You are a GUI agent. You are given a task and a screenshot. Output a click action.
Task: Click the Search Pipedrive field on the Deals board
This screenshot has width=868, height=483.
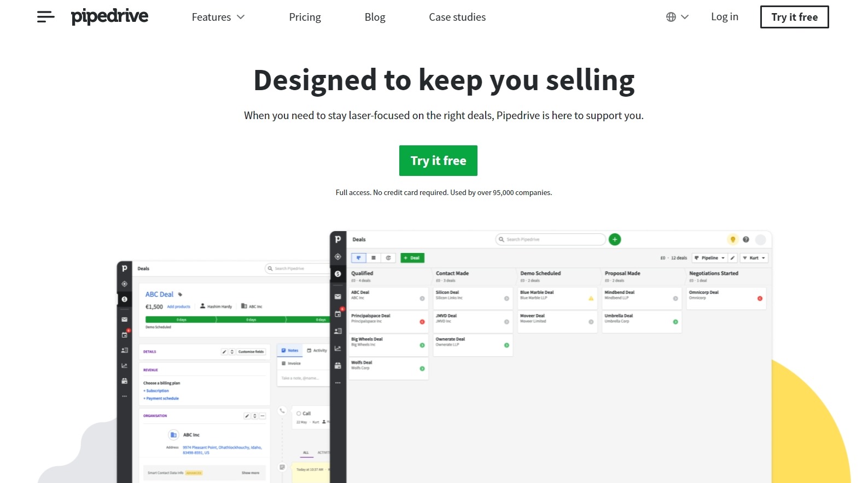pyautogui.click(x=550, y=239)
